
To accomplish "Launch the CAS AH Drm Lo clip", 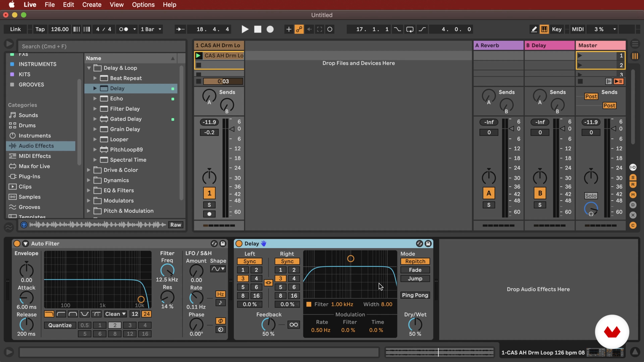I will pos(199,55).
